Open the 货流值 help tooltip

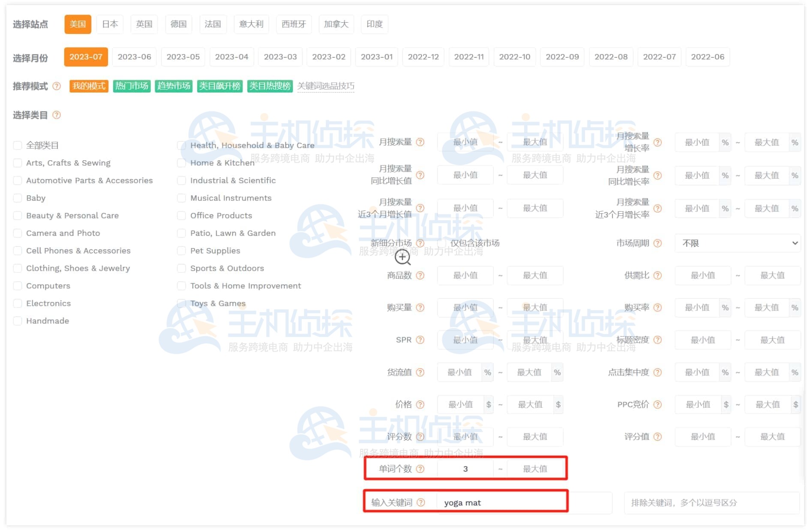[x=420, y=372]
